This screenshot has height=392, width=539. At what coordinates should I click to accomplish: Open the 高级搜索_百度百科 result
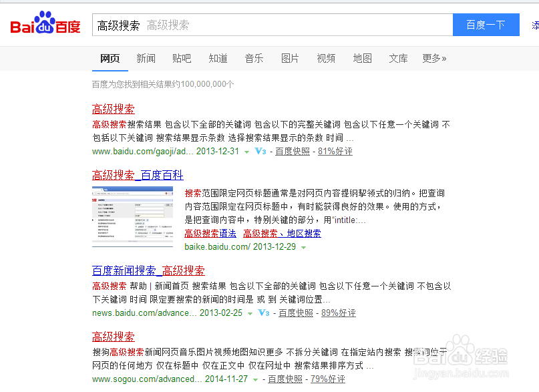click(x=138, y=175)
